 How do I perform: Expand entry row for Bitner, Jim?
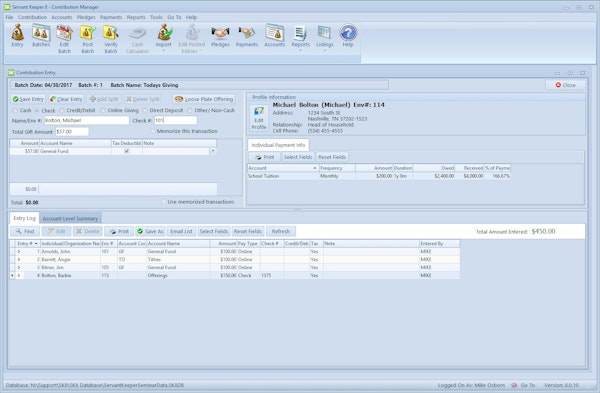coord(18,267)
